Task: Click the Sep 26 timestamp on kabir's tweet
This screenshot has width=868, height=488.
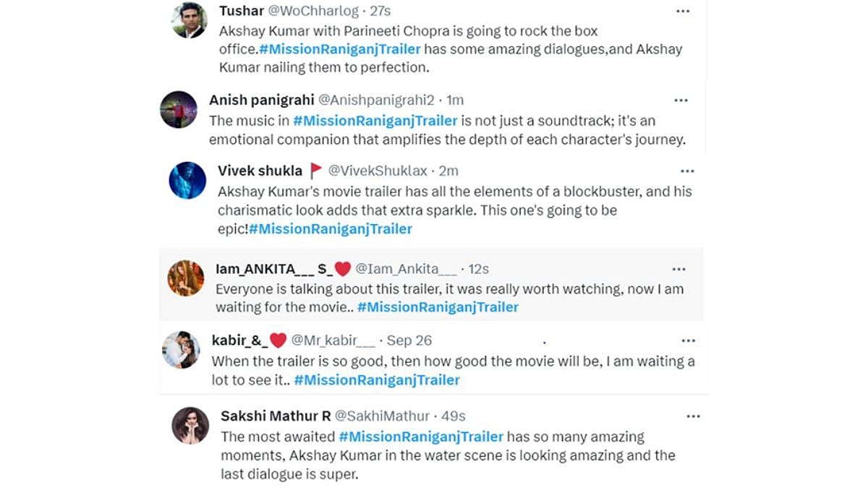Action: point(409,341)
